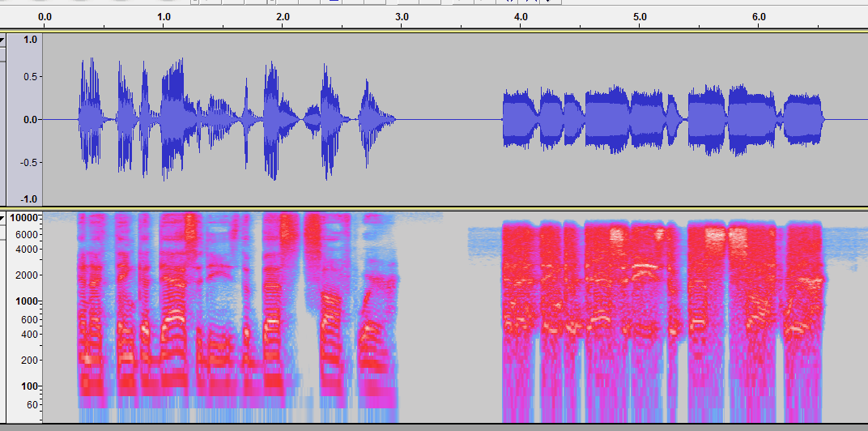Click the 400 label on the spectrogram frequency scale
This screenshot has height=431, width=868.
30,334
